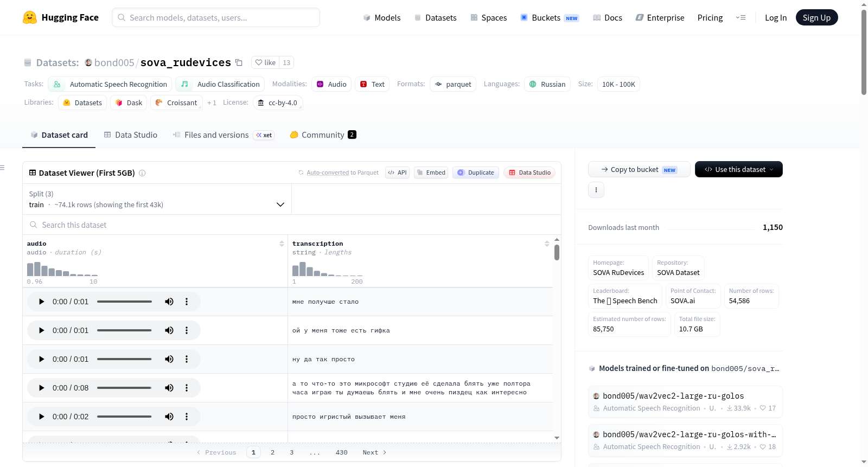
Task: Open the Split train dropdown
Action: tap(157, 199)
